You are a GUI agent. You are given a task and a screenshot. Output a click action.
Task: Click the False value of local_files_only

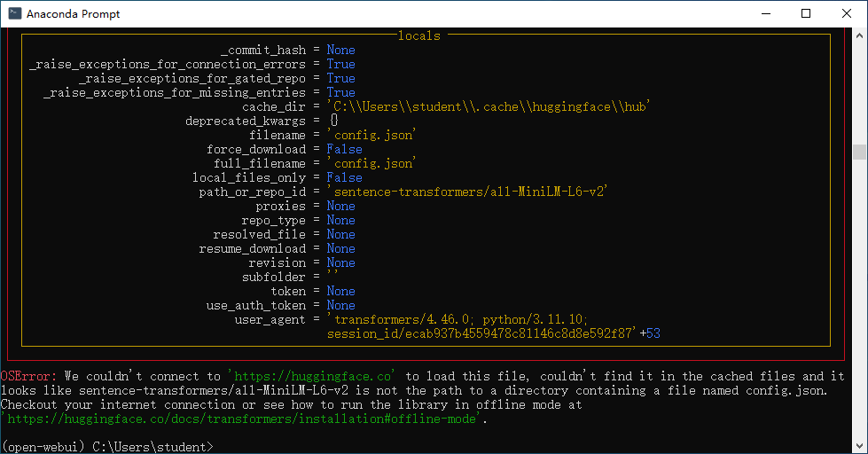click(x=344, y=177)
